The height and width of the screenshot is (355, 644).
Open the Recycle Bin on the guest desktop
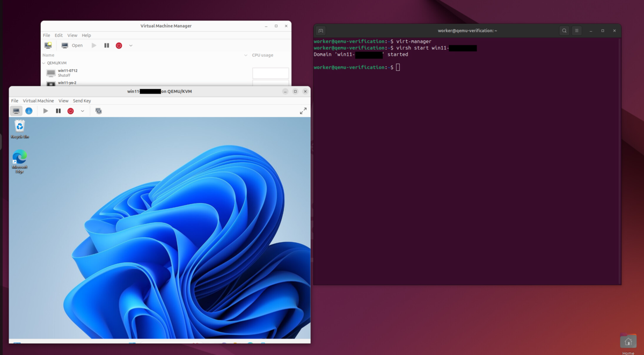[x=19, y=126]
